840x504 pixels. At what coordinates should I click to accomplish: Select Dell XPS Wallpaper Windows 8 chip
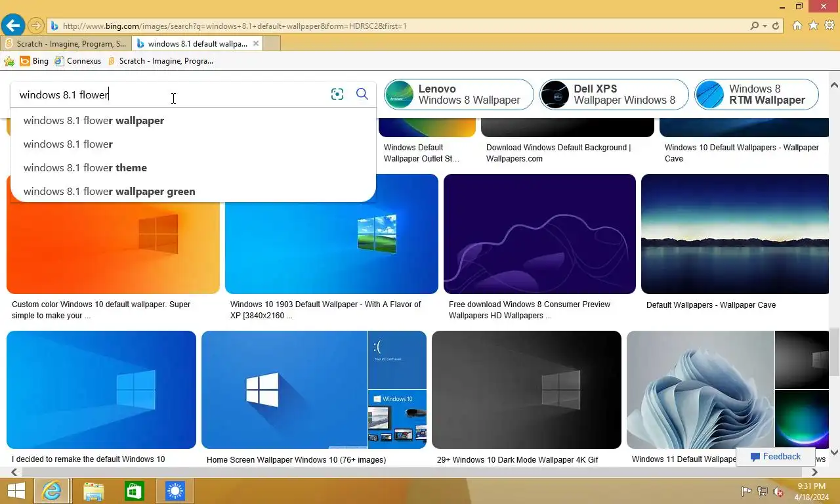click(x=614, y=94)
